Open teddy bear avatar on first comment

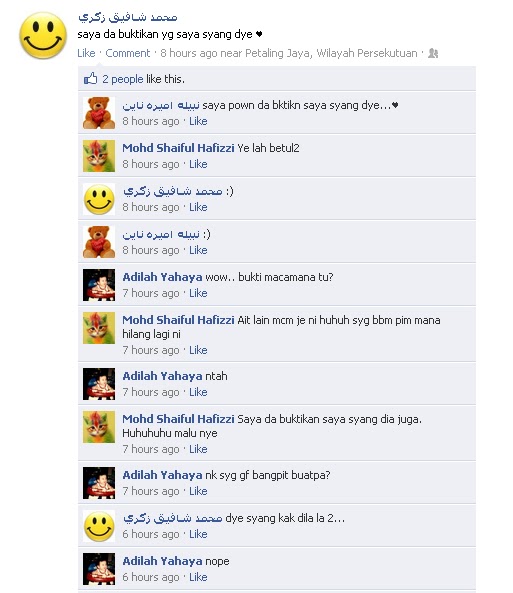(99, 113)
